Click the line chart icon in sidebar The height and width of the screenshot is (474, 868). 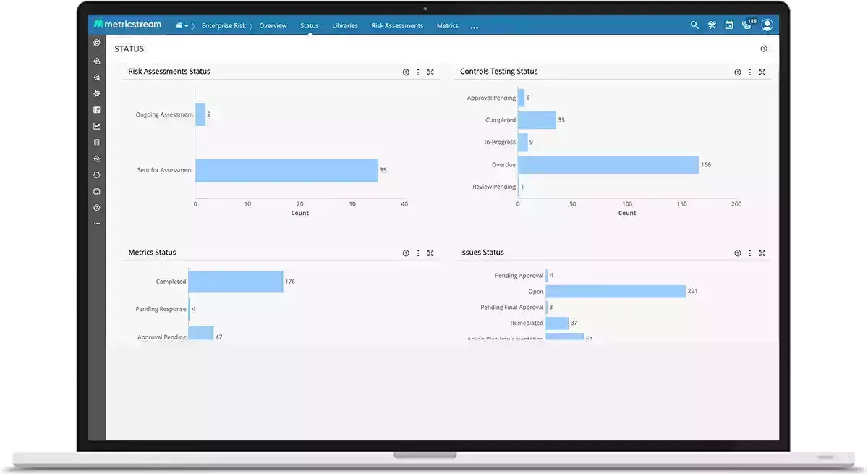click(x=97, y=127)
